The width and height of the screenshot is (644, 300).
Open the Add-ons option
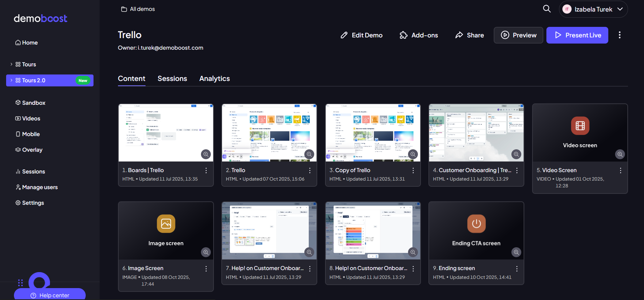tap(419, 35)
